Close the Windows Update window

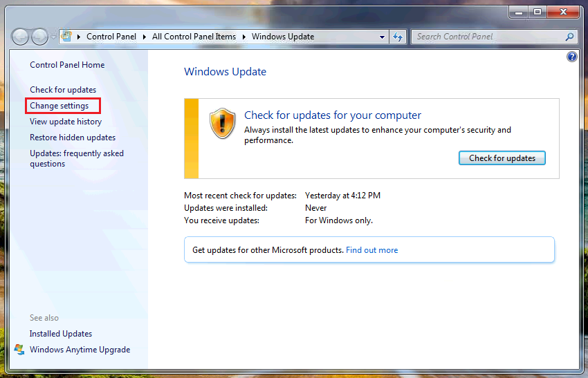pyautogui.click(x=563, y=12)
